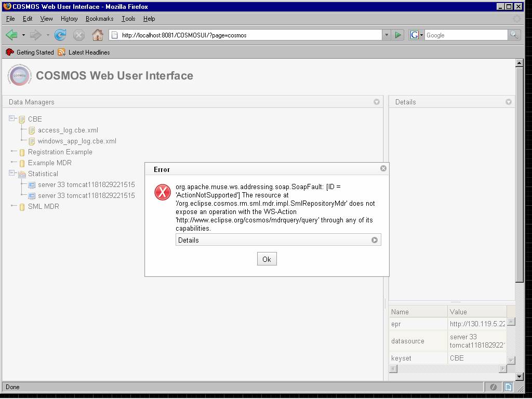532x399 pixels.
Task: Select access_log.cbe.xml tree item
Action: point(68,130)
